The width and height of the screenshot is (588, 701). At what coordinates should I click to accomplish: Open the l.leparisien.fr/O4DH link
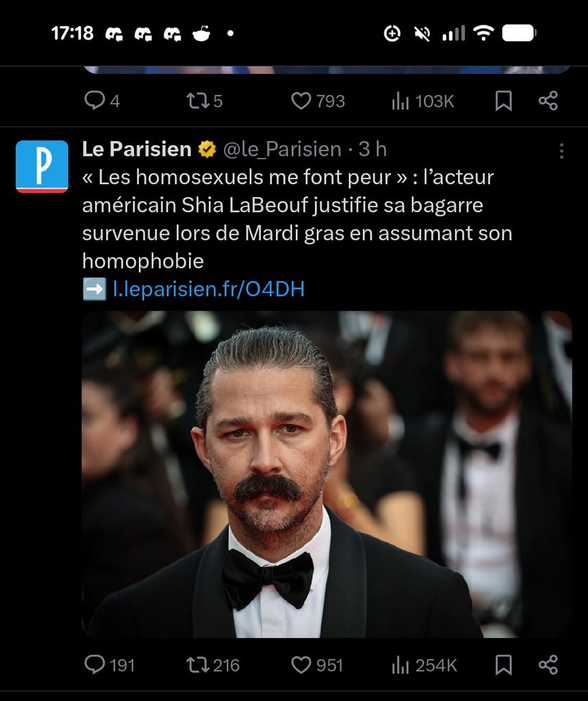(208, 290)
